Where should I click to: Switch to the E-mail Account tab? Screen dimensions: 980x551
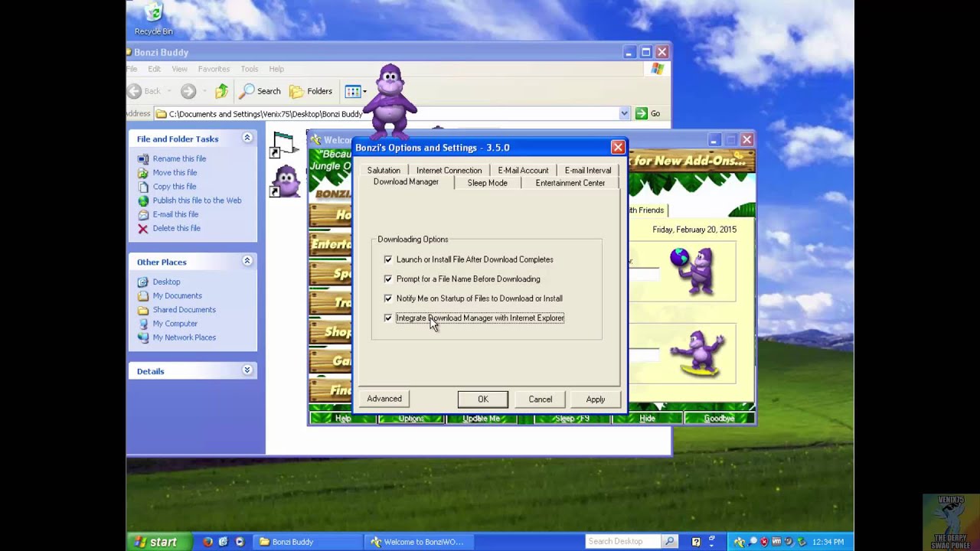[523, 170]
